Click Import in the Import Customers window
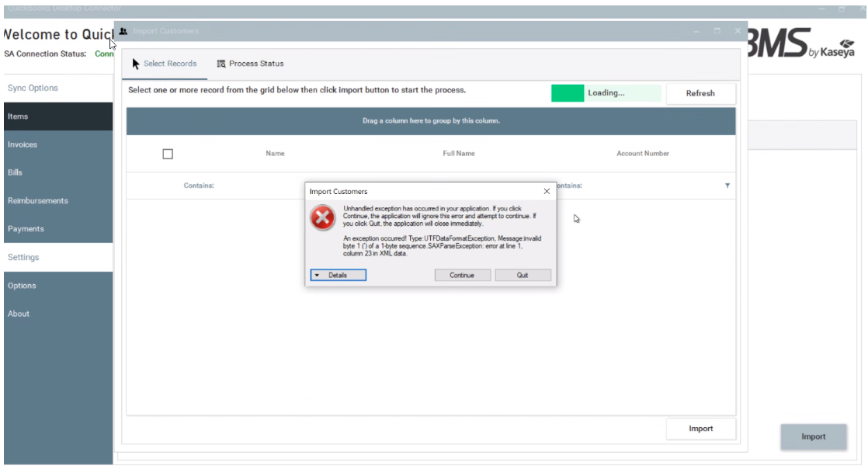This screenshot has width=868, height=469. tap(701, 429)
